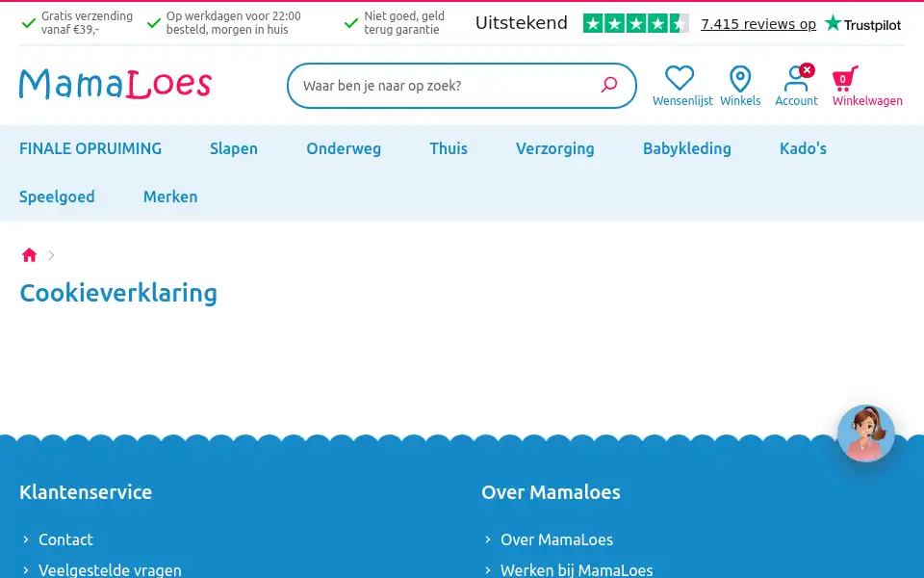Click the 'Gratis verzending vanaf €39,-' text
This screenshot has height=578, width=924.
click(x=87, y=23)
